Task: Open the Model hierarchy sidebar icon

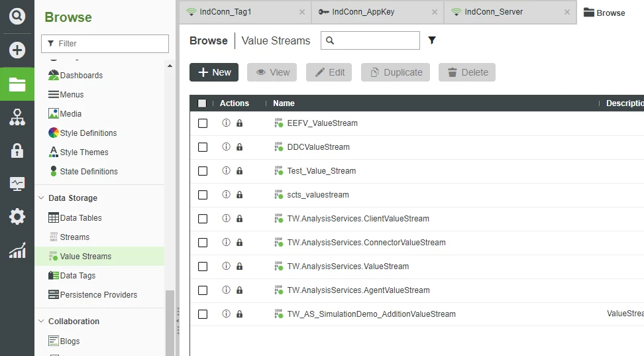Action: tap(17, 117)
